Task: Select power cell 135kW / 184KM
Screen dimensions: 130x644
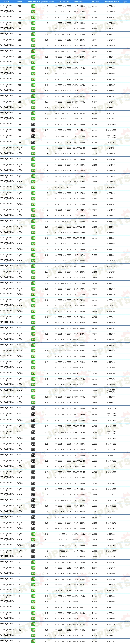Action: 79,23
